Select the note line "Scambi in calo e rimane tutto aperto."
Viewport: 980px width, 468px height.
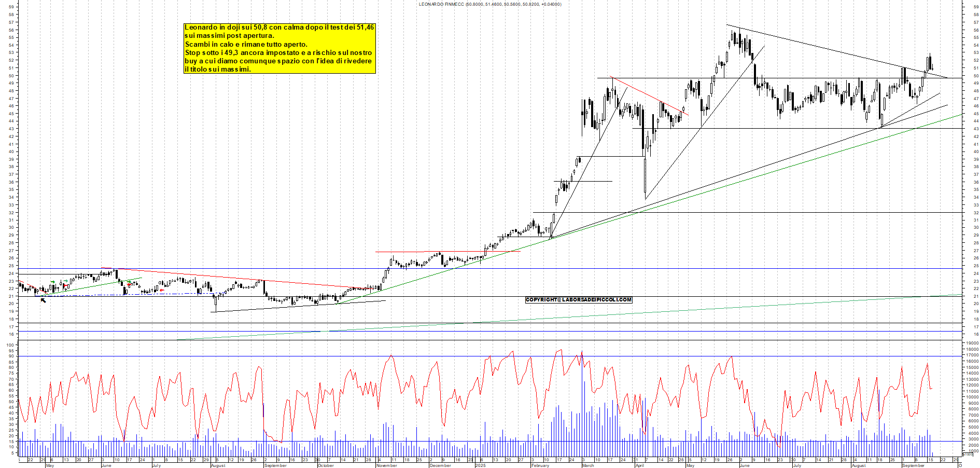pos(246,44)
